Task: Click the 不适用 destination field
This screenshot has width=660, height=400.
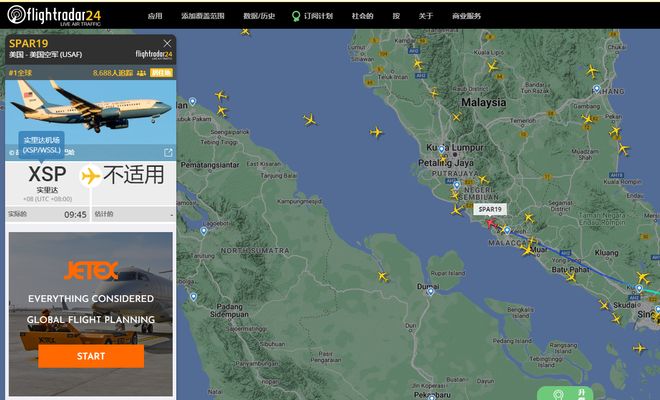Action: (x=133, y=174)
